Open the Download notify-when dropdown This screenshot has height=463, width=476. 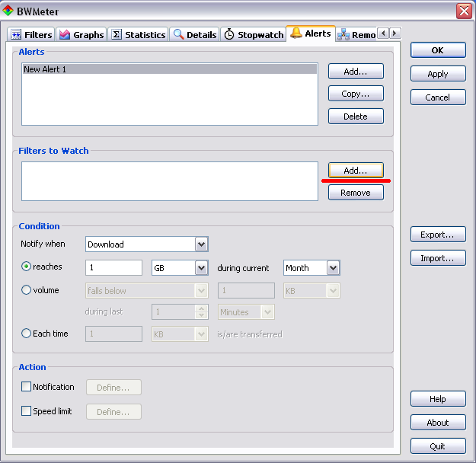tap(201, 244)
